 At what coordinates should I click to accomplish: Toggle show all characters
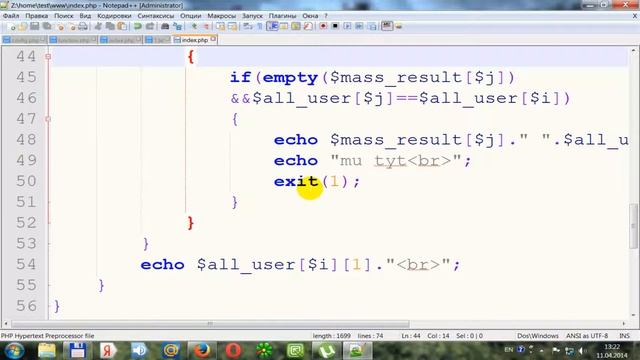[x=260, y=27]
